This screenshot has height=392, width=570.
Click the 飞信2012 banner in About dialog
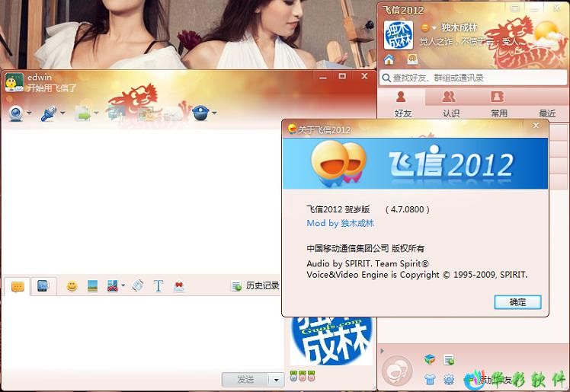415,164
